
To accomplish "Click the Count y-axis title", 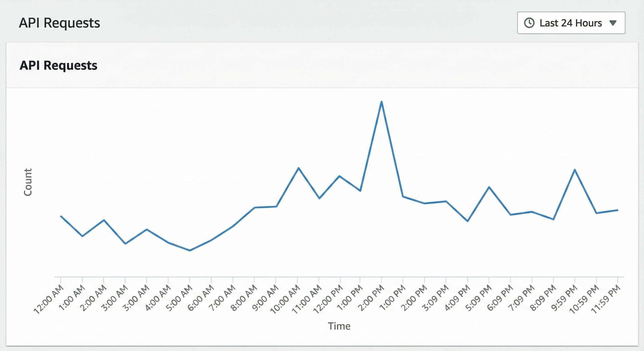I will [x=28, y=182].
